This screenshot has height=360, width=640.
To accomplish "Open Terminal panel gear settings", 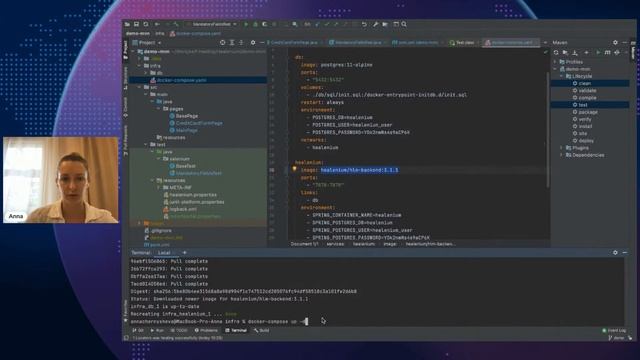I will (x=615, y=253).
